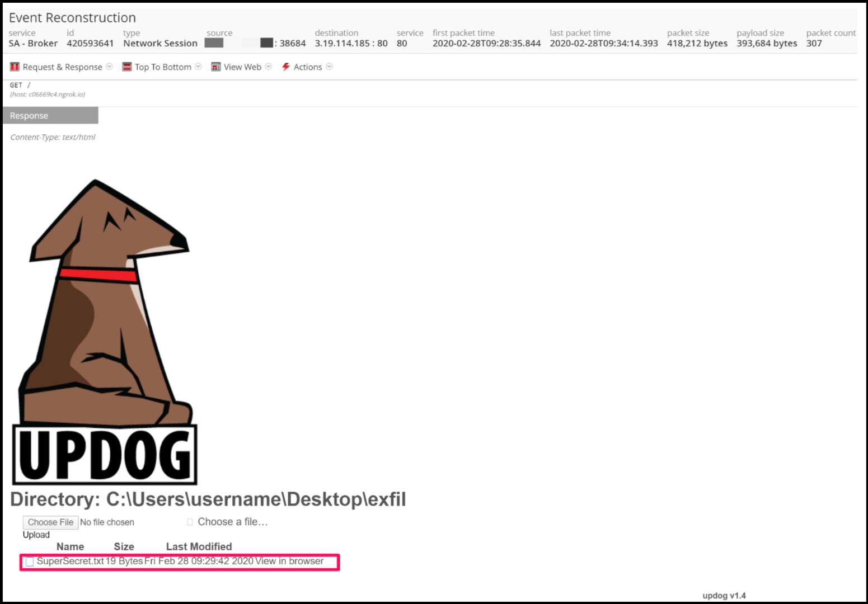Click the red Request & Response panel icon

pyautogui.click(x=14, y=67)
